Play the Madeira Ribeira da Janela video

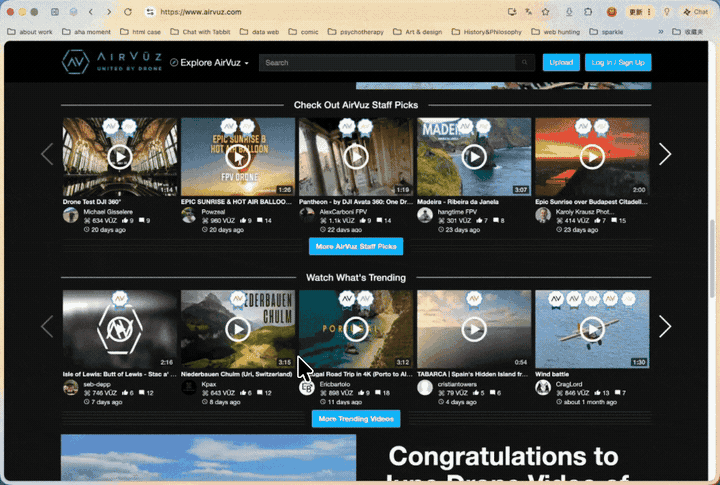pos(474,157)
